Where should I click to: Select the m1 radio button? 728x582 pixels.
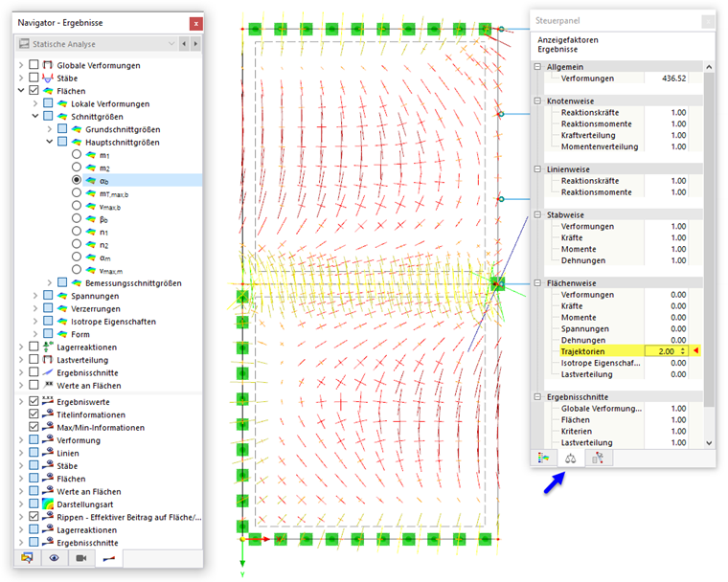[77, 154]
